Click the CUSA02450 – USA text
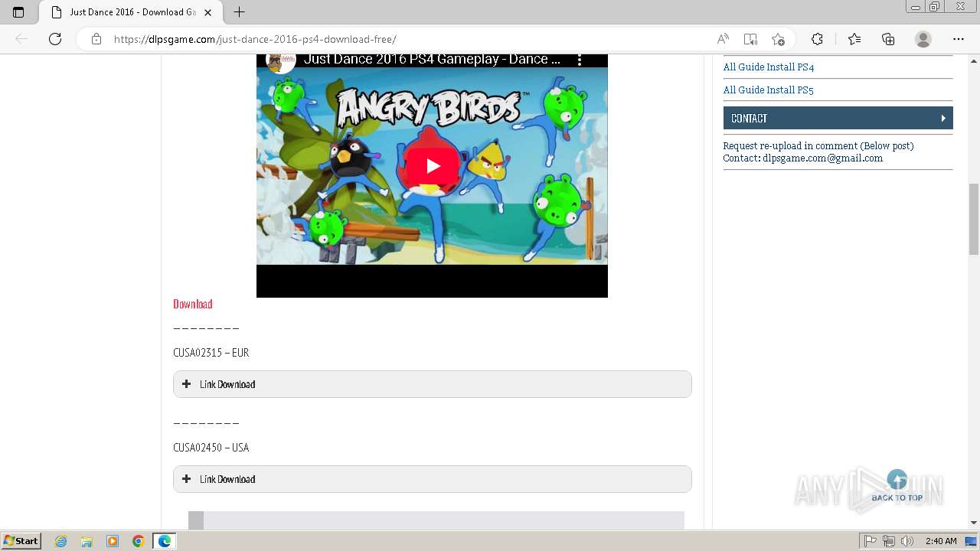The height and width of the screenshot is (551, 980). click(211, 448)
